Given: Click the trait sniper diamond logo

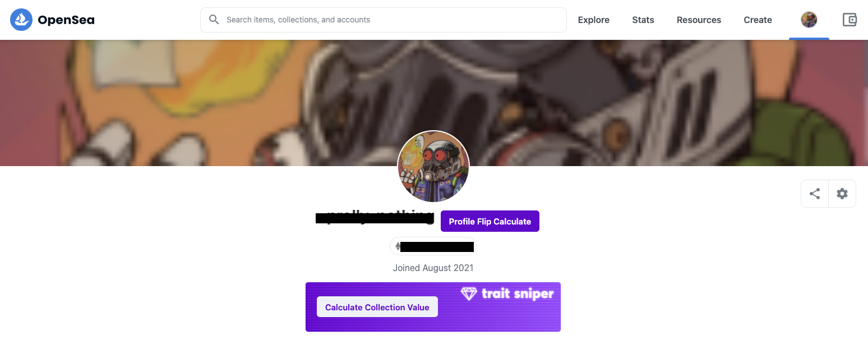Looking at the screenshot, I should [469, 294].
